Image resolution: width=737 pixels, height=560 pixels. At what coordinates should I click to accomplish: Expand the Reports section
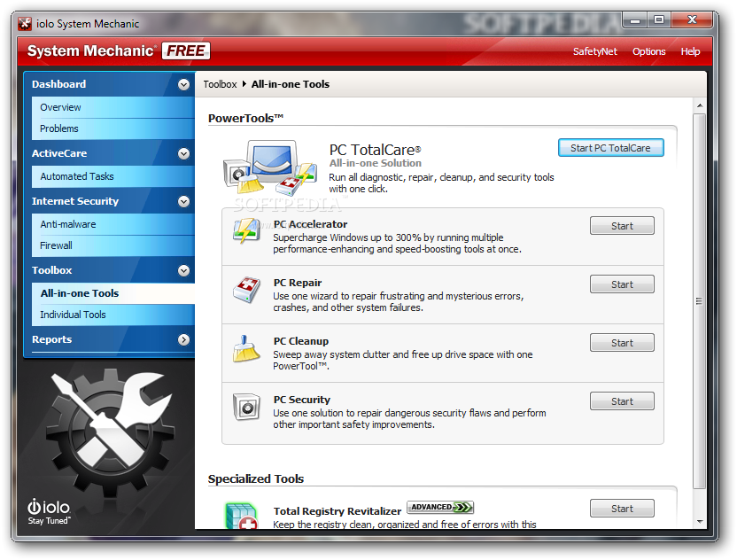click(x=183, y=339)
